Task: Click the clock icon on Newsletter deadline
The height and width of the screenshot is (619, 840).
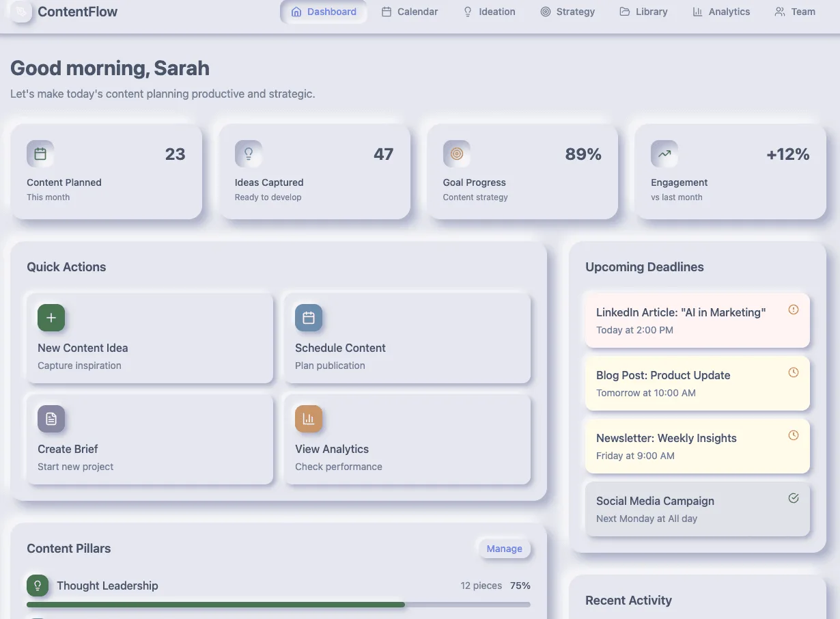Action: 794,435
